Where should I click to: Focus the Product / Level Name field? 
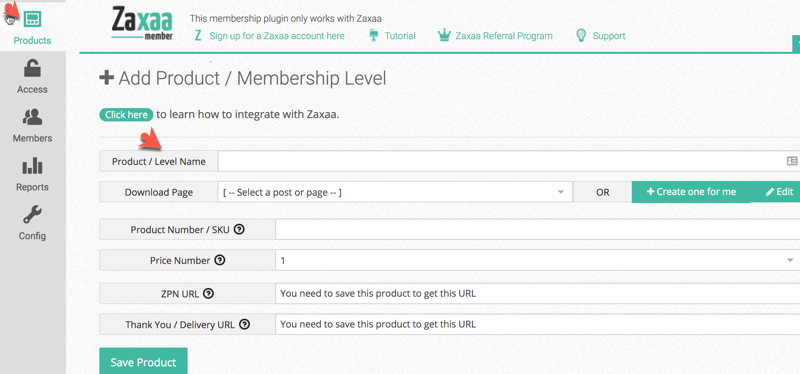coord(509,161)
